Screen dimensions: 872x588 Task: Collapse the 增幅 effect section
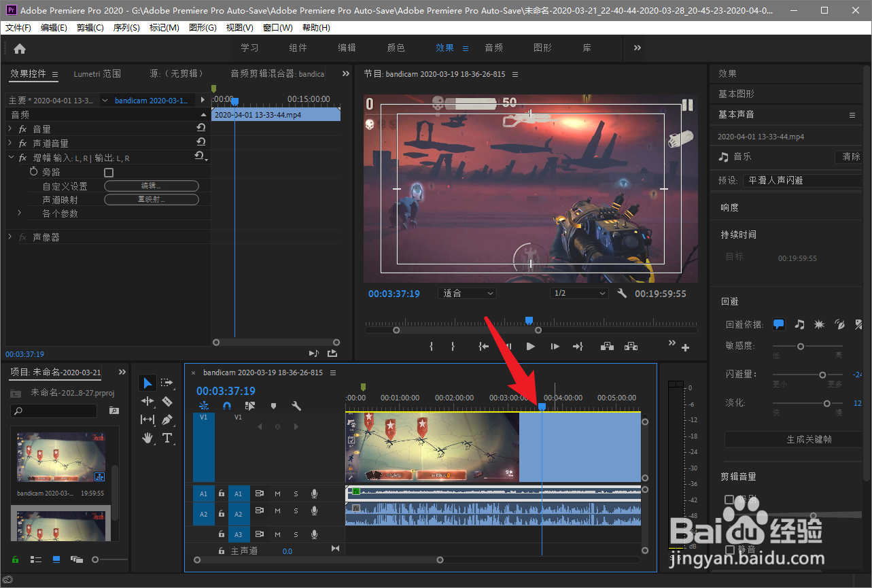[x=10, y=157]
